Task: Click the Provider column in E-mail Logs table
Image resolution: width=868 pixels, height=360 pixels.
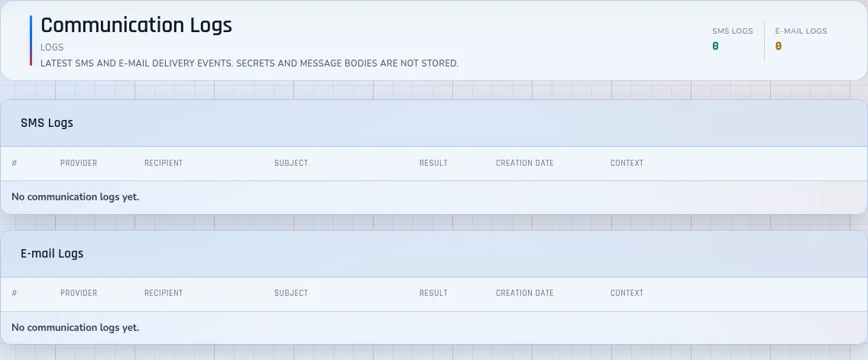Action: [79, 293]
